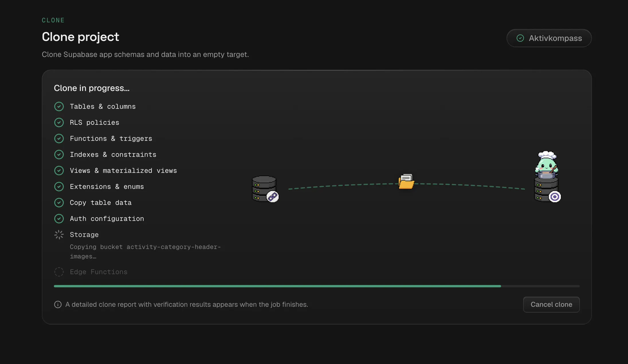Select the 'Functions & triggers' step text
The image size is (628, 364).
click(111, 139)
